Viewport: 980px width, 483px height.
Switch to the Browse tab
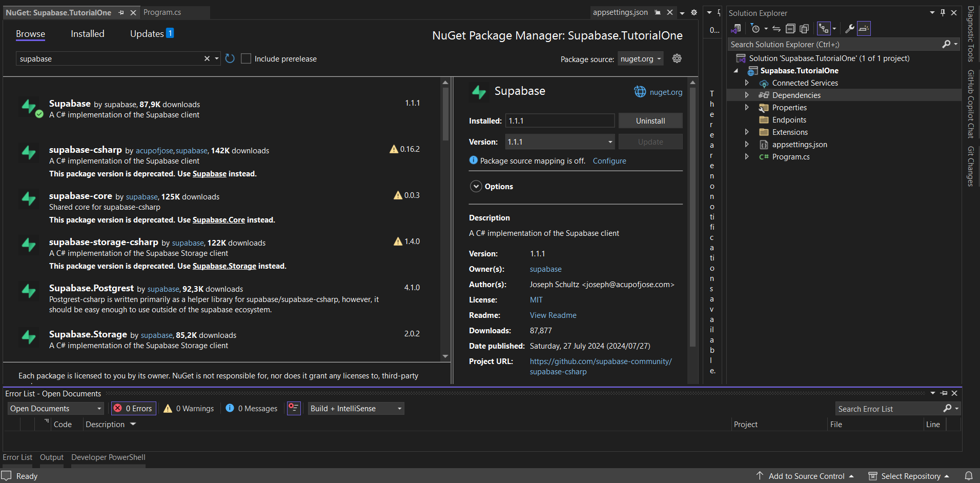click(x=30, y=34)
